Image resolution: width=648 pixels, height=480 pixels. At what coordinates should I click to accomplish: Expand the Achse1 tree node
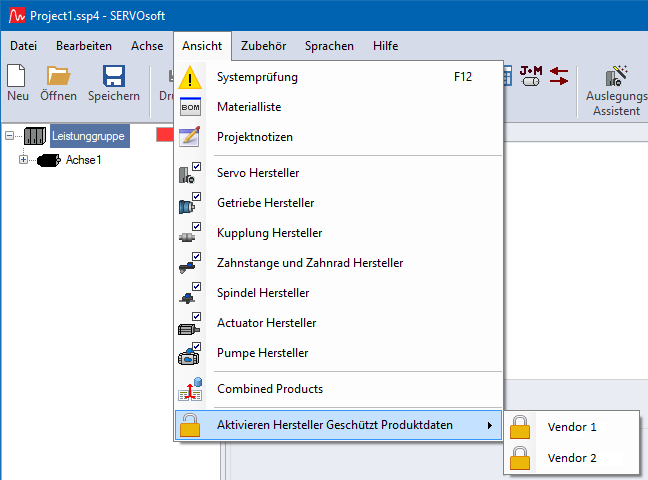coord(24,160)
